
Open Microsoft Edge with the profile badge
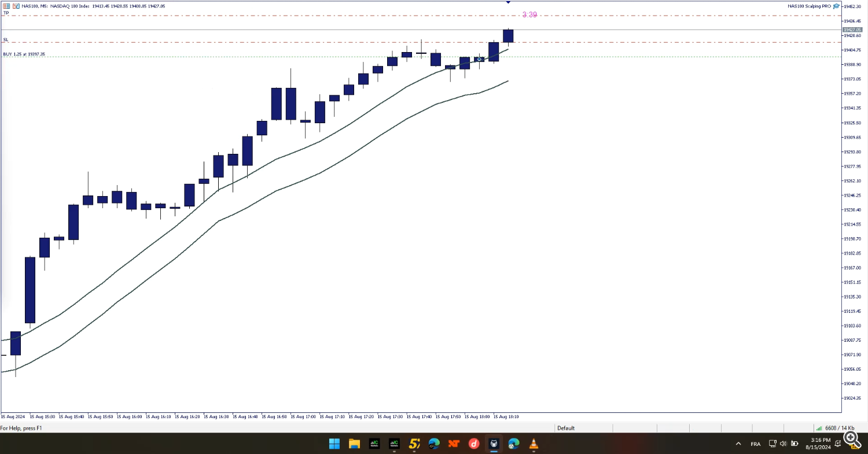[434, 444]
